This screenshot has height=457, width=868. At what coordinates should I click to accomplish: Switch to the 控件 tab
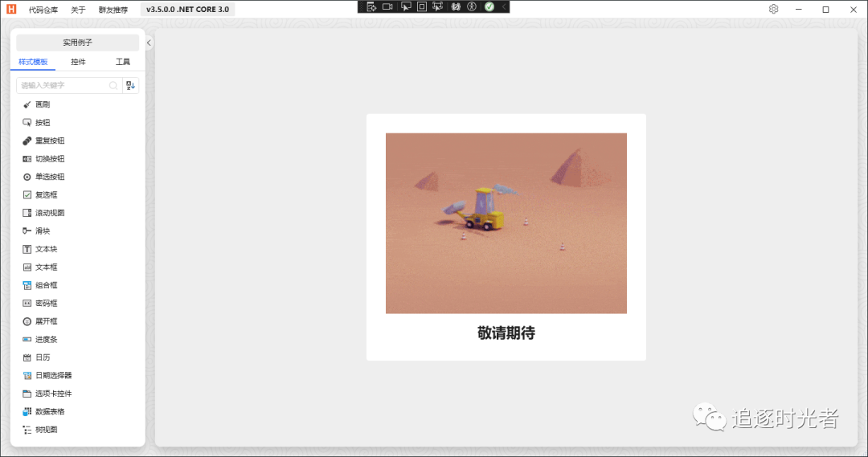pos(78,62)
